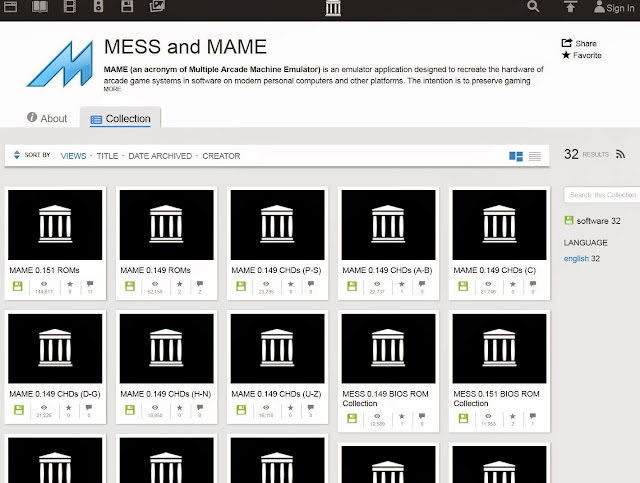The height and width of the screenshot is (483, 640).
Task: Open MAME 0.149 CHDs (U-Z) title
Action: [x=276, y=394]
